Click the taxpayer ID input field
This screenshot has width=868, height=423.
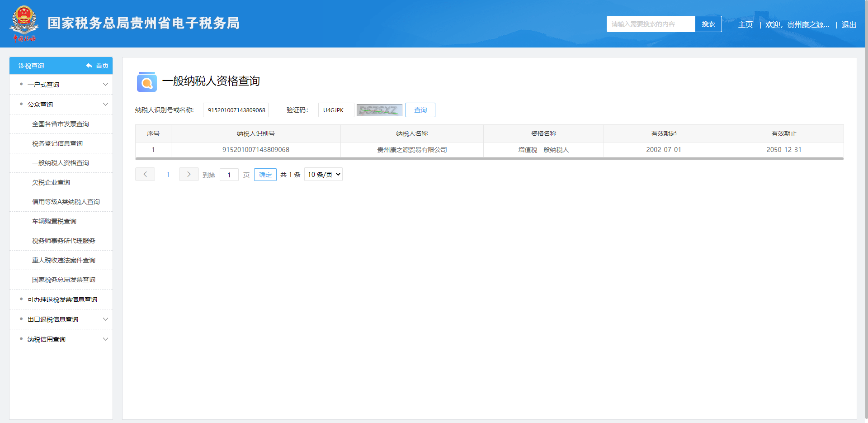coord(236,110)
